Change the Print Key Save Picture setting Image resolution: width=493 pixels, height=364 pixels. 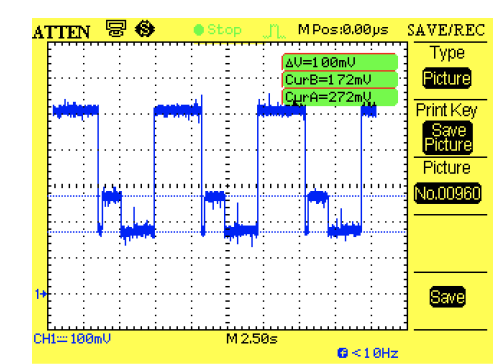(x=447, y=138)
